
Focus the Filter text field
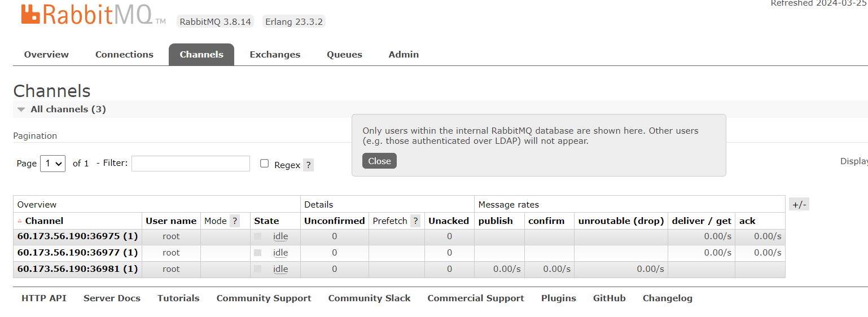[191, 164]
